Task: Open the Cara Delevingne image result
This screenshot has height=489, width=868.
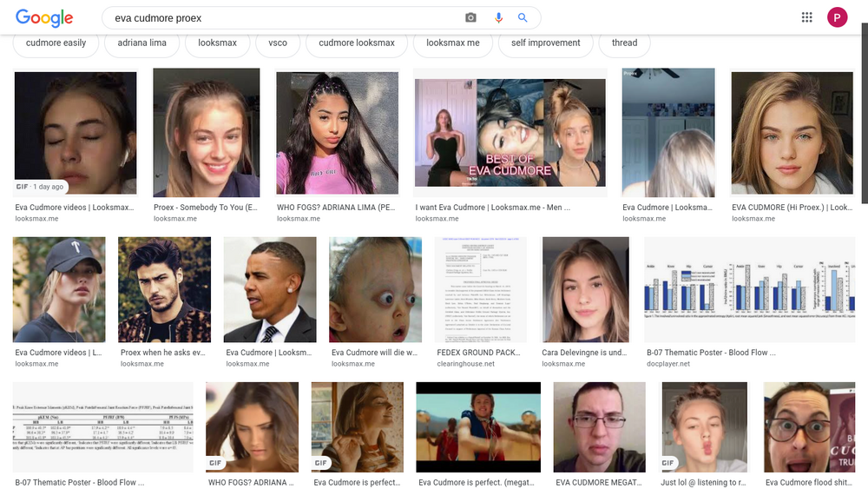Action: coord(586,289)
